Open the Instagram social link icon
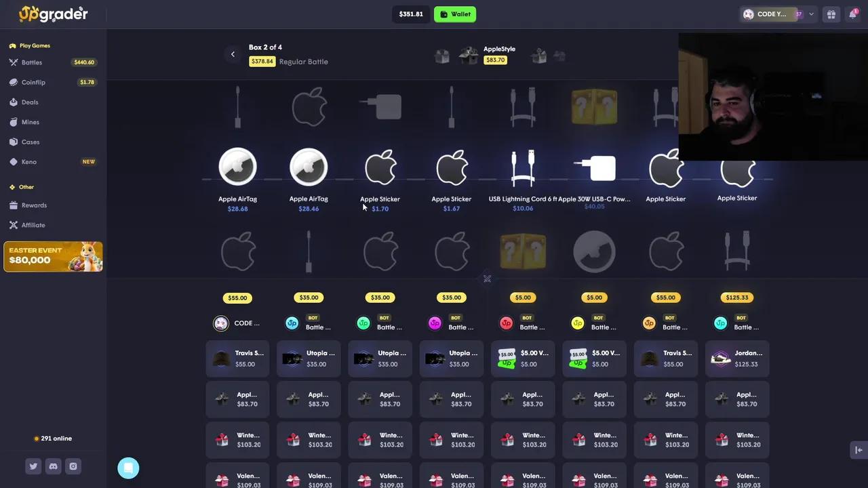 pos(73,466)
